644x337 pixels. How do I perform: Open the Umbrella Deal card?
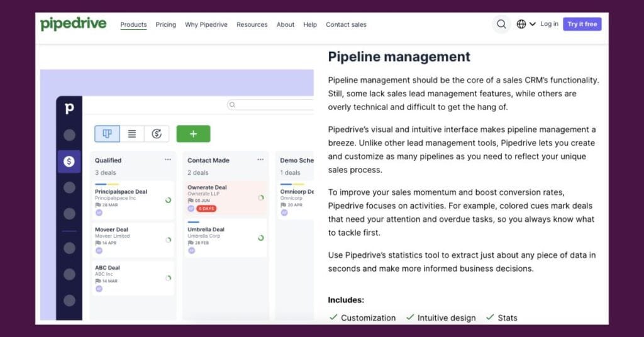click(x=225, y=238)
